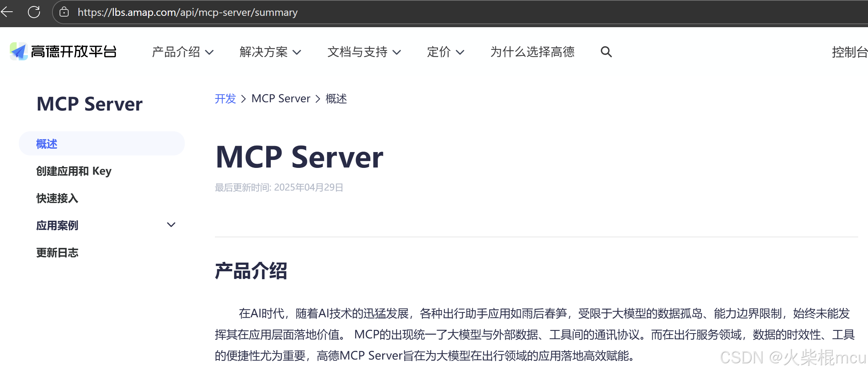The width and height of the screenshot is (868, 372).
Task: Open the 解决方案 navigation menu
Action: pyautogui.click(x=263, y=52)
